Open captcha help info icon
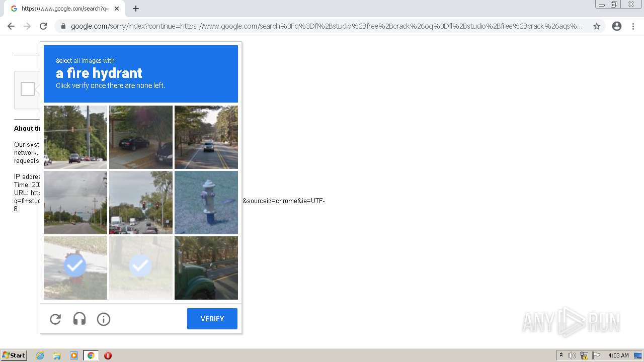 pos(104,319)
